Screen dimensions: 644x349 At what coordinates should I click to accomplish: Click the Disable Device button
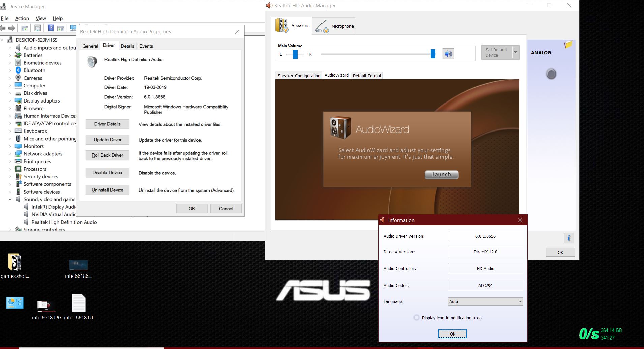(107, 172)
